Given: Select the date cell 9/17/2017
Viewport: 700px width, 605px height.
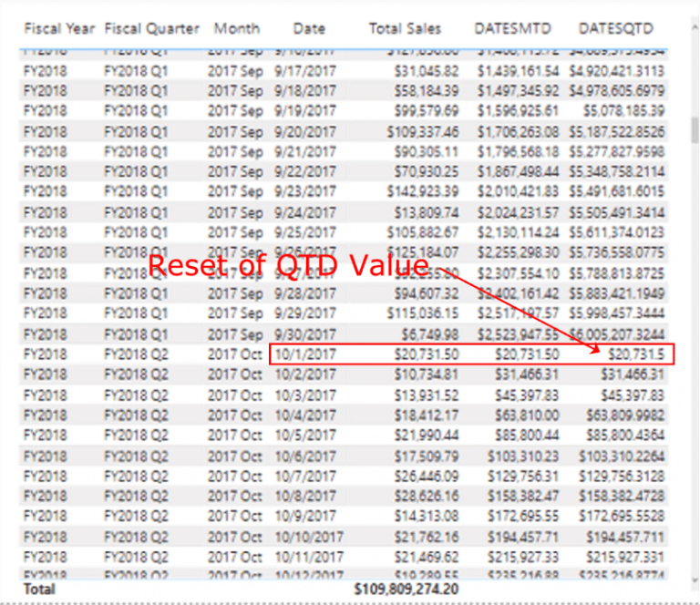Looking at the screenshot, I should pyautogui.click(x=305, y=71).
